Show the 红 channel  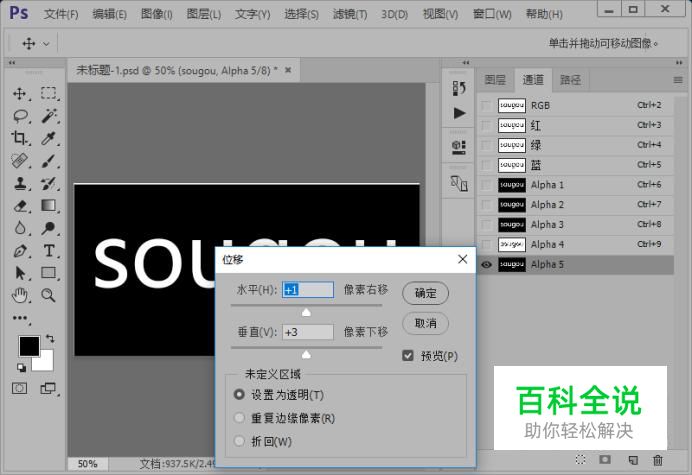tap(486, 125)
